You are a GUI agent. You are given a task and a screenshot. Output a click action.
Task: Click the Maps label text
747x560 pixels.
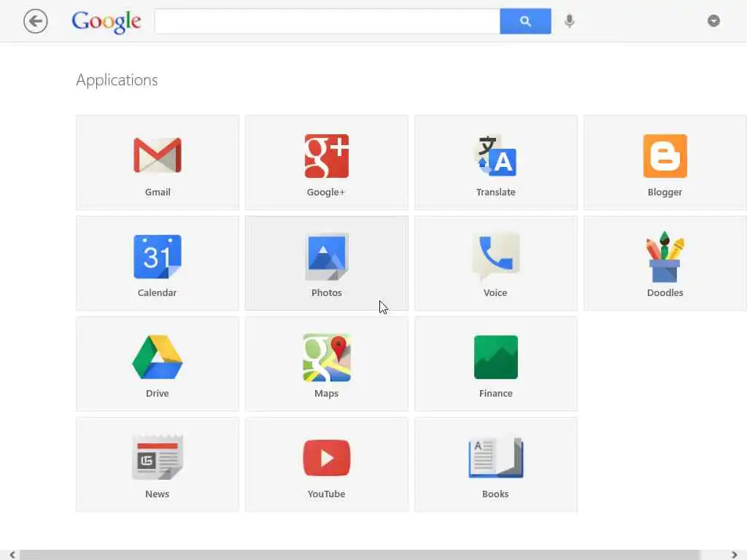pyautogui.click(x=326, y=393)
